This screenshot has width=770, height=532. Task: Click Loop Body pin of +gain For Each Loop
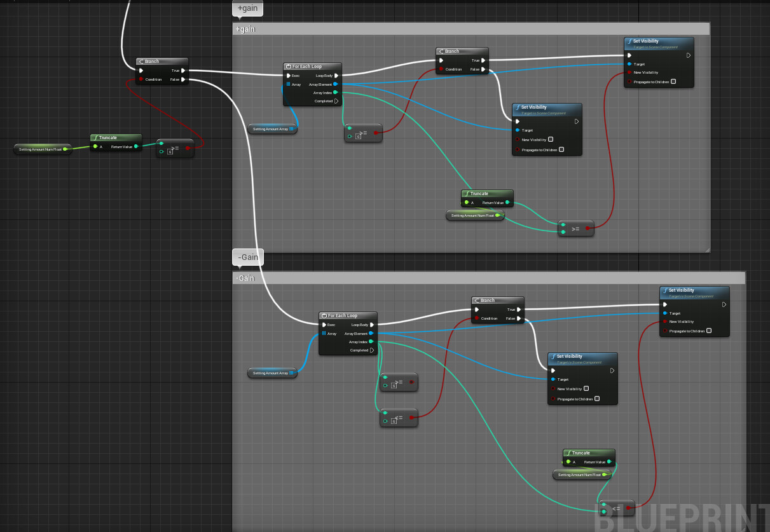coord(336,76)
